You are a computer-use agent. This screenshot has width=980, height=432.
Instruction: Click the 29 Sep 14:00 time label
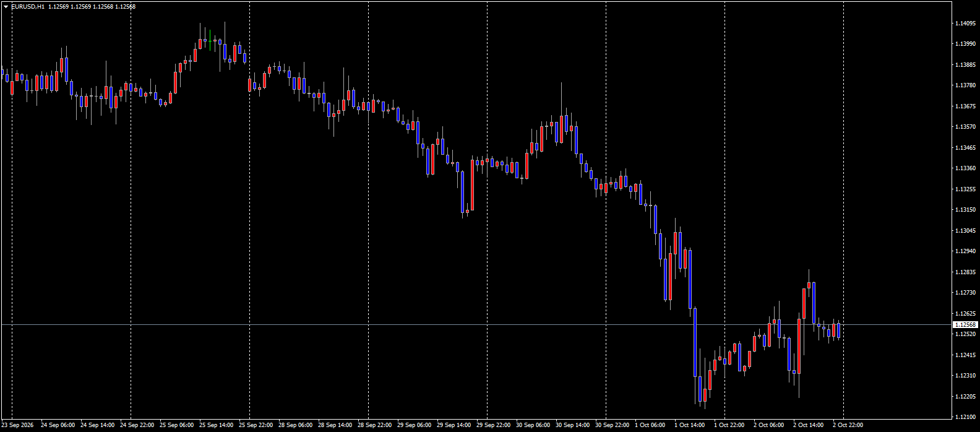(x=453, y=425)
